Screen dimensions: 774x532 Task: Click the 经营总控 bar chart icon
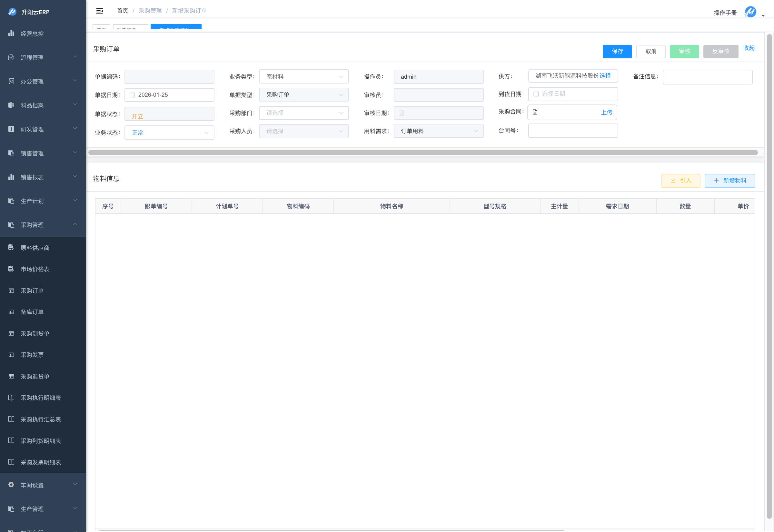pos(11,33)
